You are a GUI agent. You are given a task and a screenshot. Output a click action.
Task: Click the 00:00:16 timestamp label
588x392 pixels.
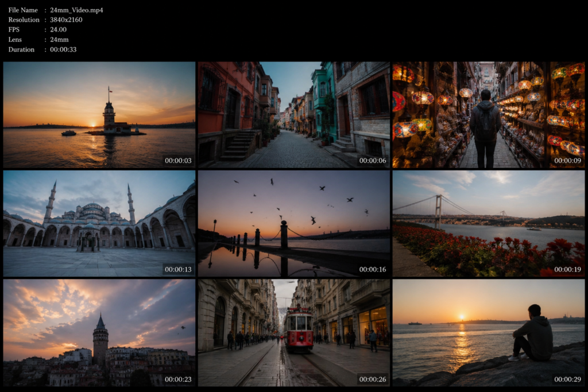373,270
